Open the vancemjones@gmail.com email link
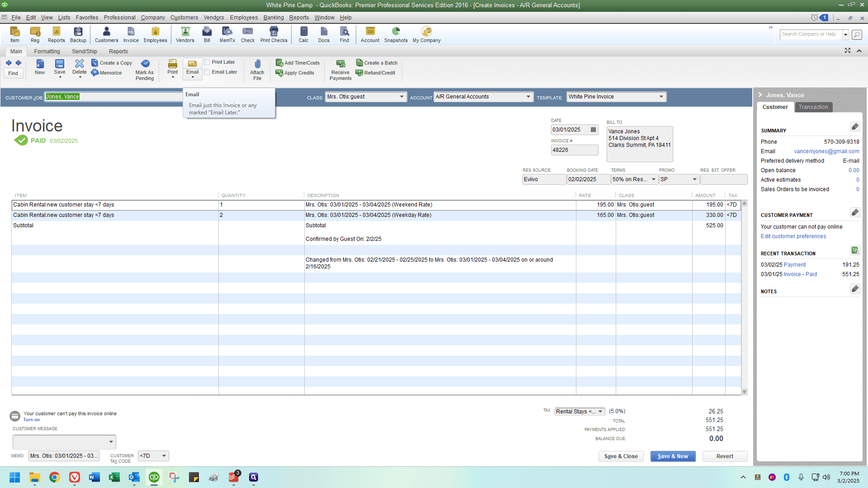This screenshot has height=488, width=868. click(826, 151)
